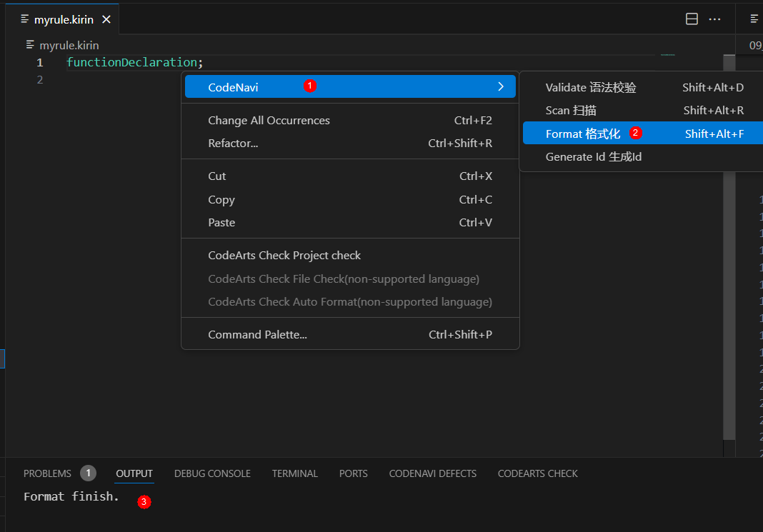Click the Problems count badge

coord(88,473)
